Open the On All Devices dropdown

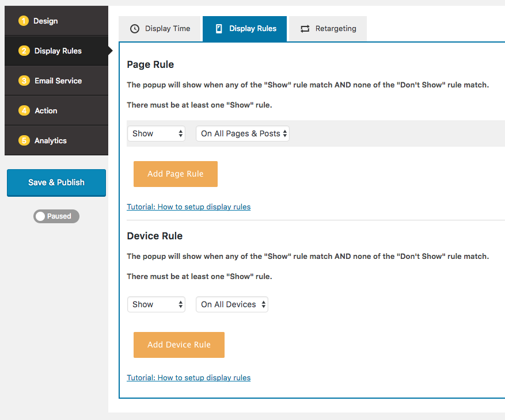(x=232, y=304)
